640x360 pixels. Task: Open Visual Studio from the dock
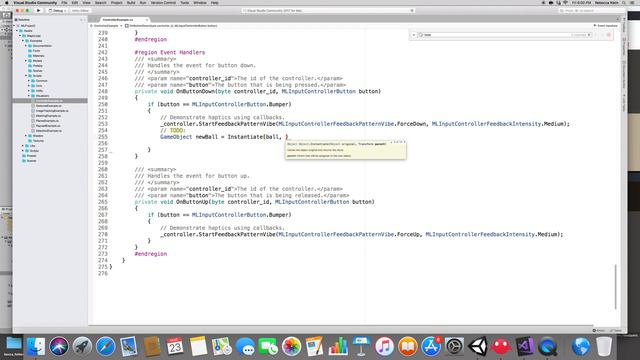tap(524, 347)
